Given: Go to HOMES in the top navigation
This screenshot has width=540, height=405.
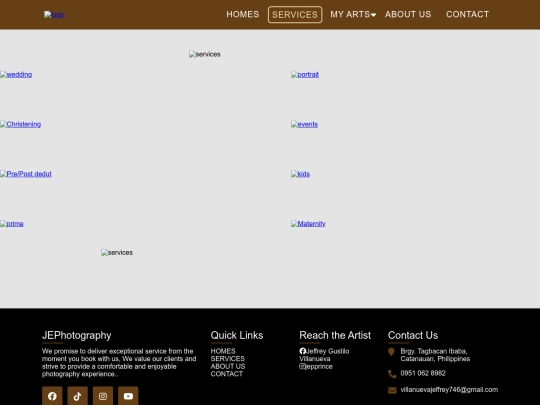Looking at the screenshot, I should pyautogui.click(x=243, y=14).
